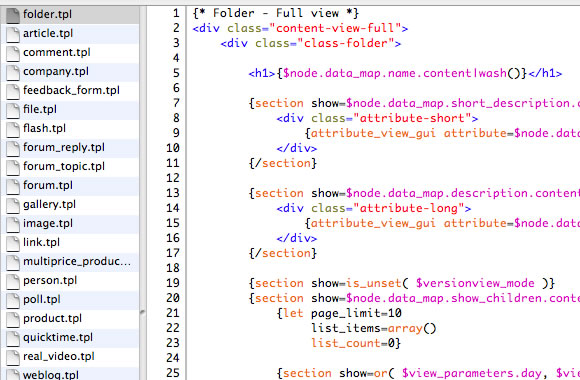
Task: Click the flash.tpl file icon
Action: (13, 129)
